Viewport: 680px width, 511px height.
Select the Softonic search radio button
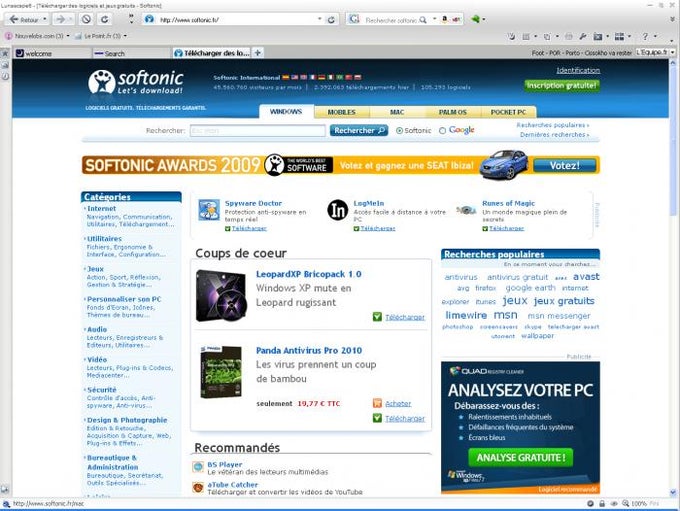coord(399,131)
